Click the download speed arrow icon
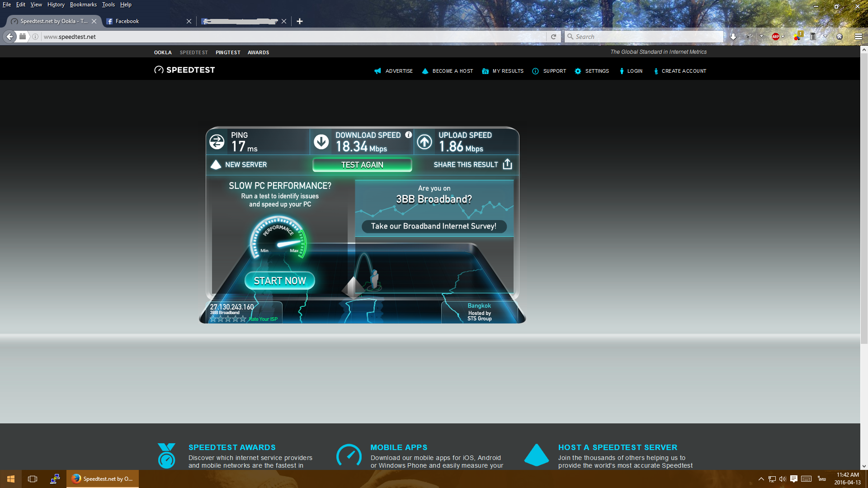This screenshot has width=868, height=488. point(321,142)
